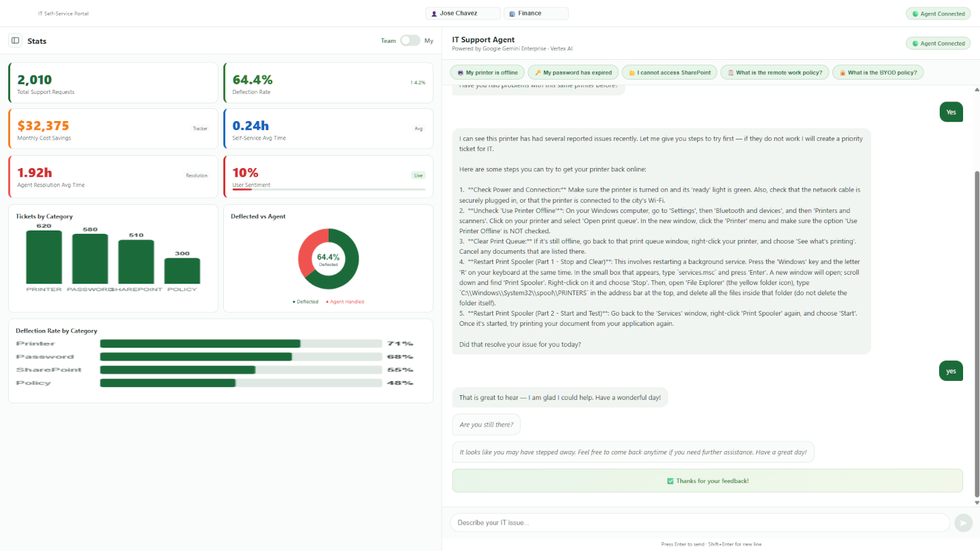
Task: Select the Jose Chavez user selector
Action: (463, 14)
